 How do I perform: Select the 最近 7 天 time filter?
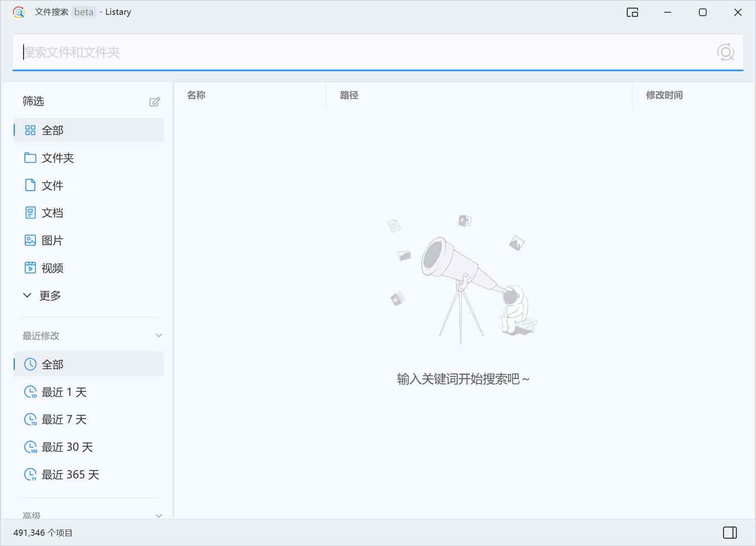(64, 419)
